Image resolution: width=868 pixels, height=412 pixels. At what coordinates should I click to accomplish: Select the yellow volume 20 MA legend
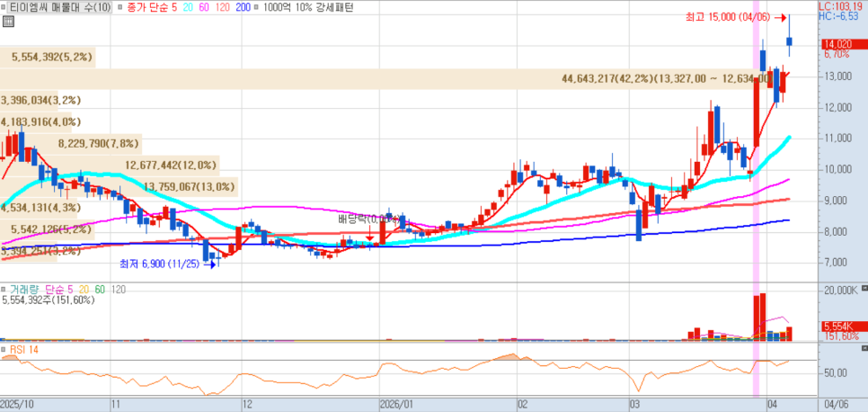tap(84, 290)
